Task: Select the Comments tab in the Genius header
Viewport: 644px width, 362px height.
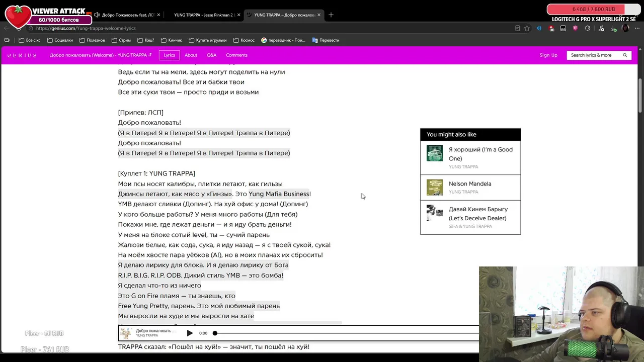Action: point(236,55)
